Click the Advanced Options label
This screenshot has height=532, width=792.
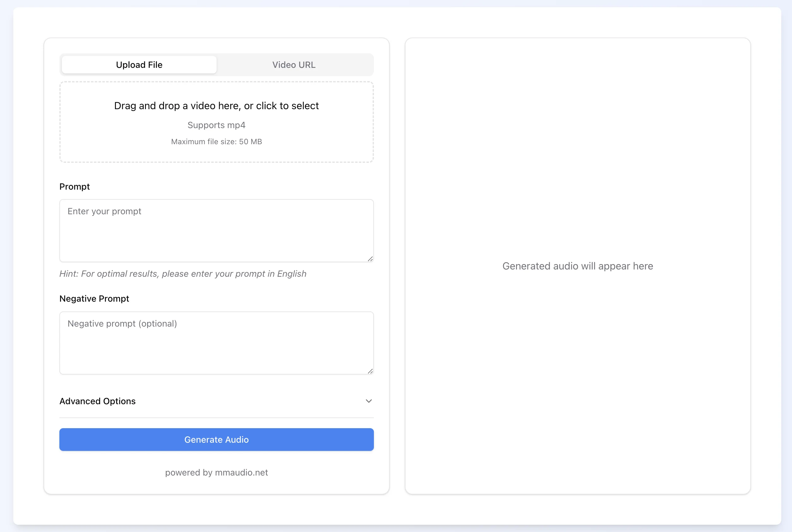[x=98, y=401]
